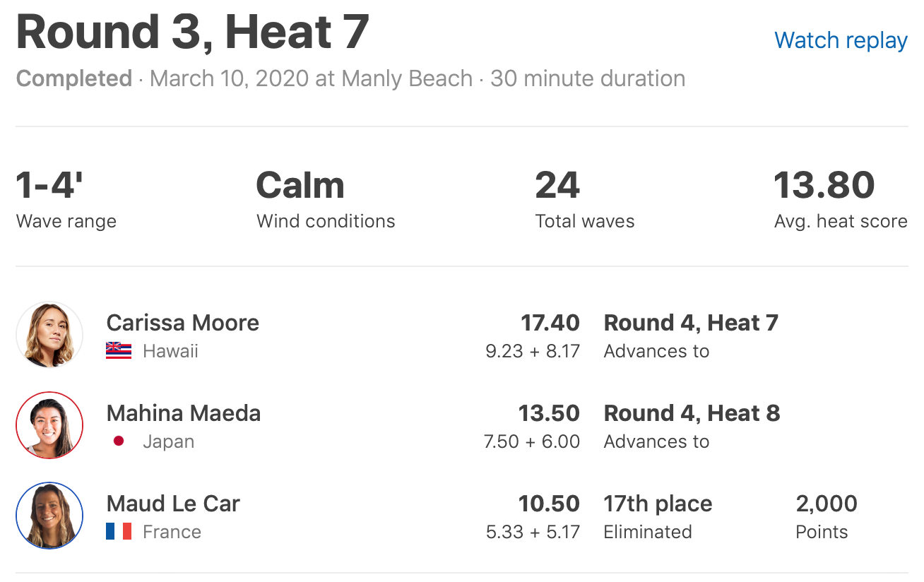Click the France flag icon
This screenshot has height=582, width=924.
tap(119, 532)
